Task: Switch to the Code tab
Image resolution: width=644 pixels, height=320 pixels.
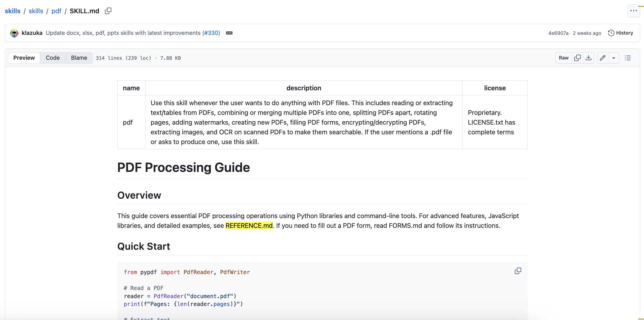Action: (x=53, y=58)
